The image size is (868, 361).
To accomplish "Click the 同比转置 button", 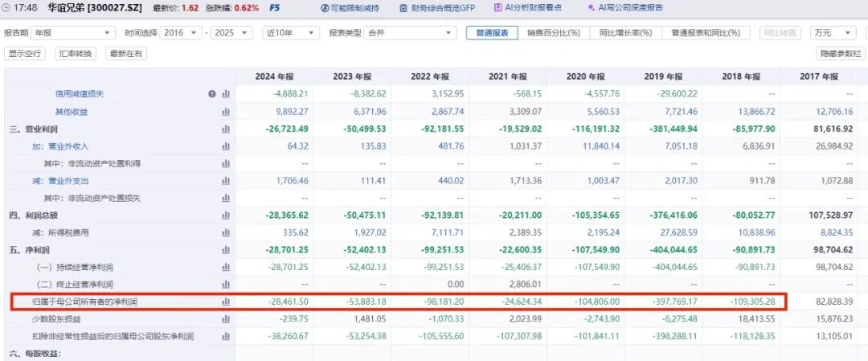I will 780,33.
